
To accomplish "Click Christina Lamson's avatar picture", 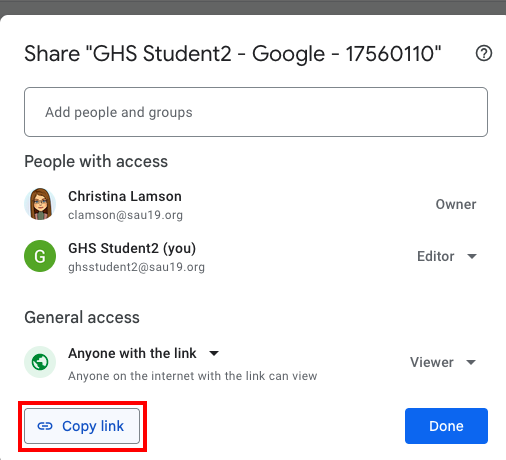I will click(x=40, y=204).
